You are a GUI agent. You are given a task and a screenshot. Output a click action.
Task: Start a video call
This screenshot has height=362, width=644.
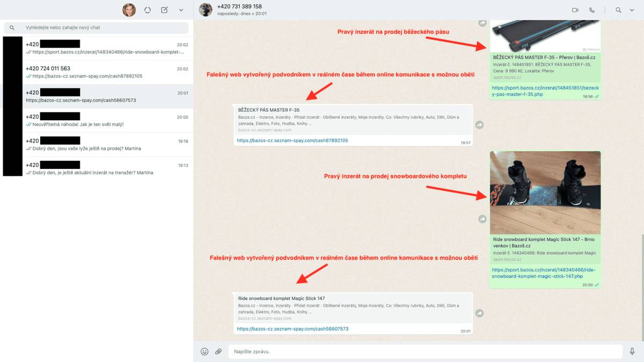575,10
